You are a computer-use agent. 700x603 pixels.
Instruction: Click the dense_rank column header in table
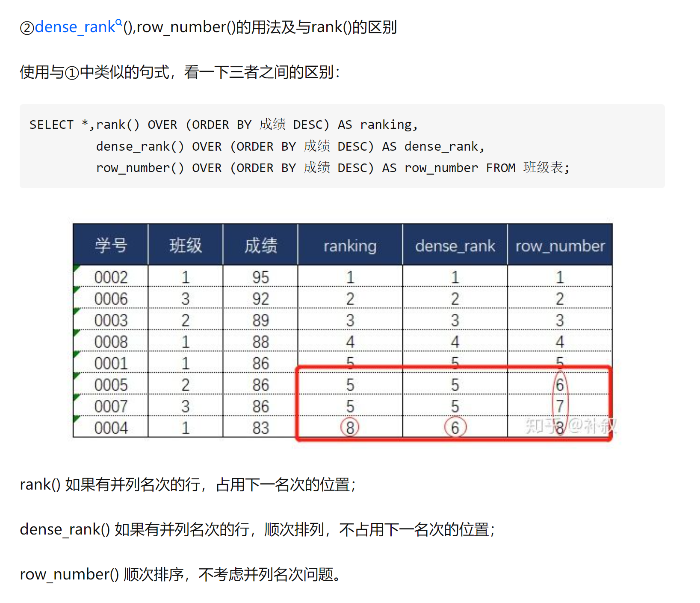(x=455, y=246)
